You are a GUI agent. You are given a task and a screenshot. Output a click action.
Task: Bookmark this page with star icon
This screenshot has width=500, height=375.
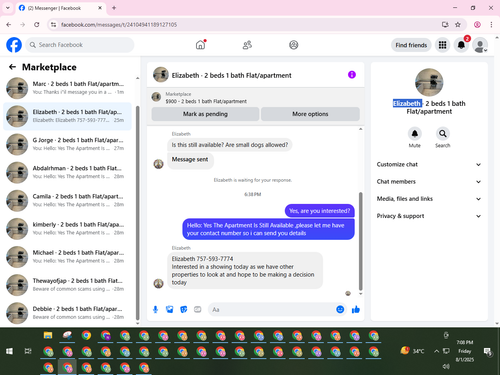click(x=458, y=25)
